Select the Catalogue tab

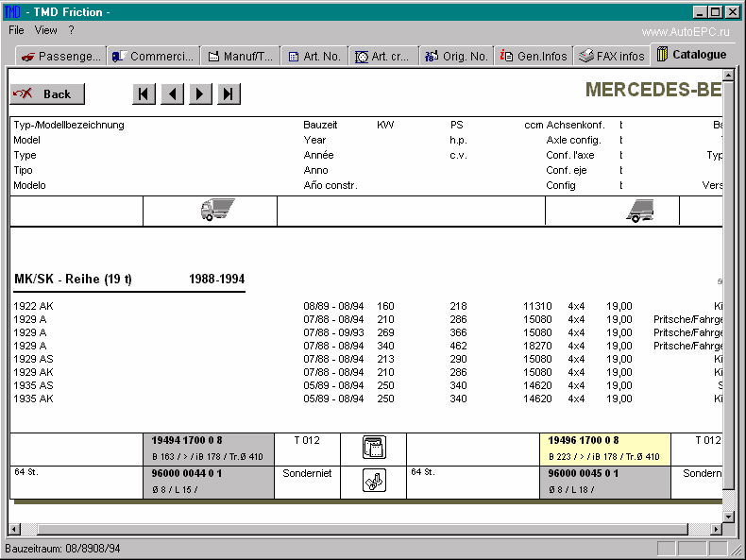click(692, 55)
